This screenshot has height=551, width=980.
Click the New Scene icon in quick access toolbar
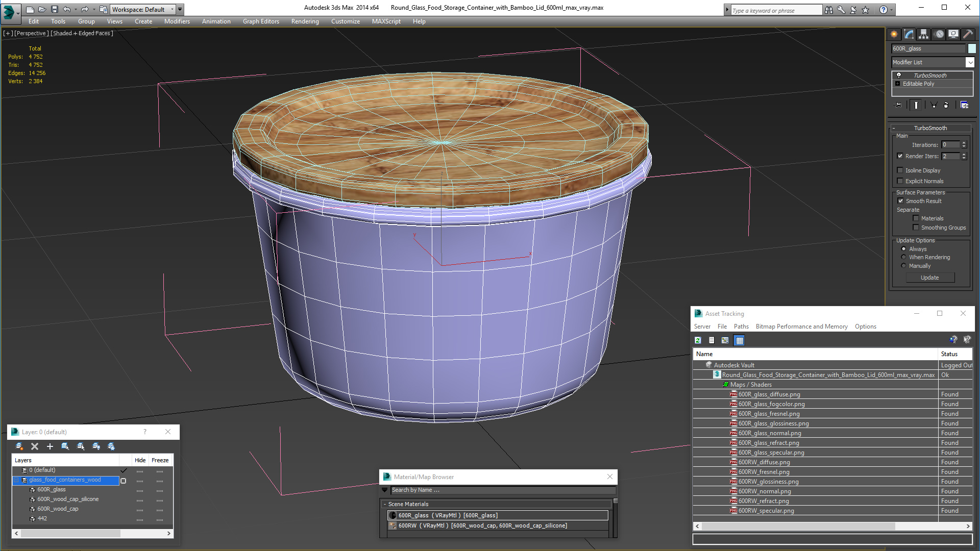tap(30, 9)
